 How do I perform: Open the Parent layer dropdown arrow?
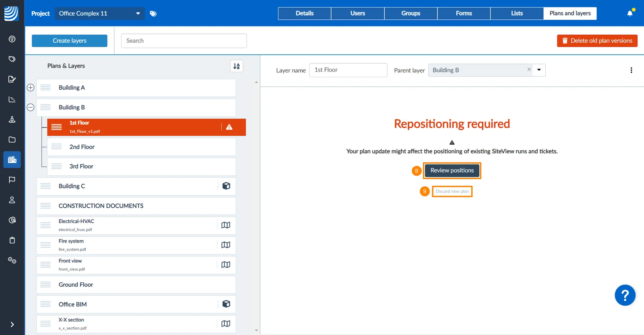(x=539, y=70)
